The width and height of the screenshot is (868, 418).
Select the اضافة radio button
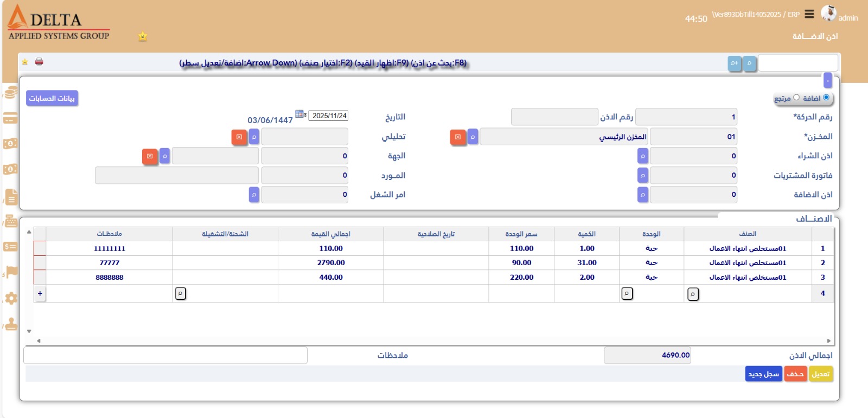[x=826, y=98]
